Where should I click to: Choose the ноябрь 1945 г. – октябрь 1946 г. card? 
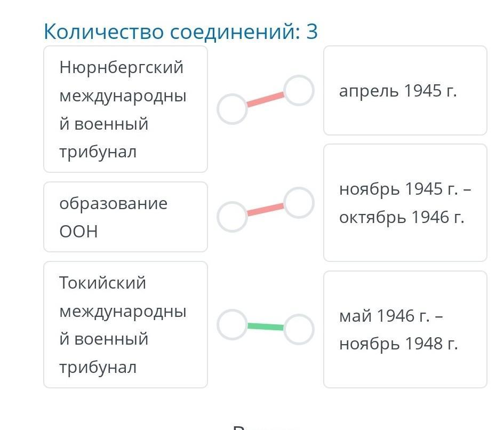click(405, 203)
